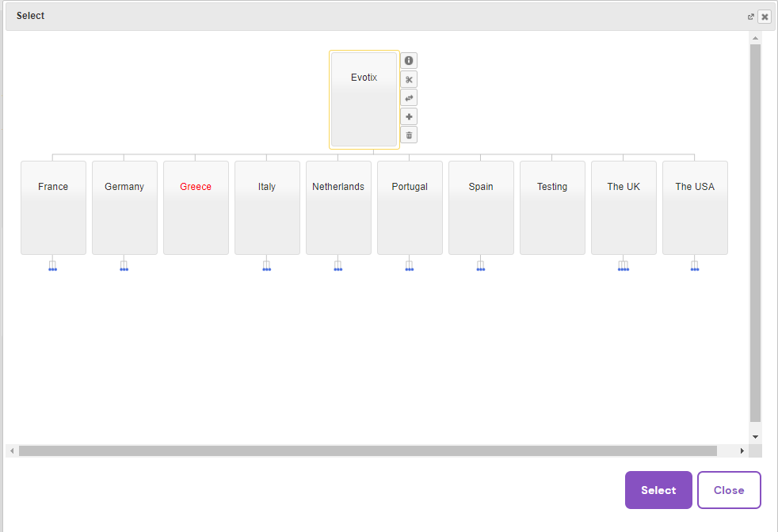
Task: Delete the Evotix node using trash icon
Action: [x=409, y=135]
